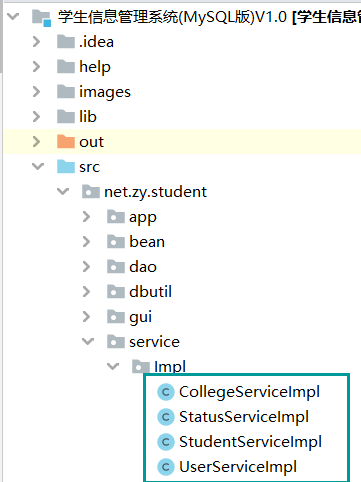
Task: Expand the dbutil package chevron
Action: click(x=86, y=292)
